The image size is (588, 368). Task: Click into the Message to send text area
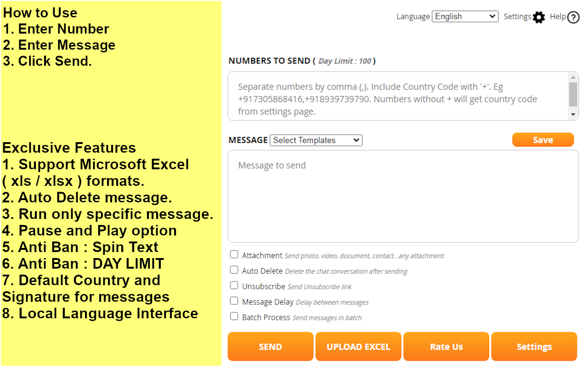click(x=403, y=196)
